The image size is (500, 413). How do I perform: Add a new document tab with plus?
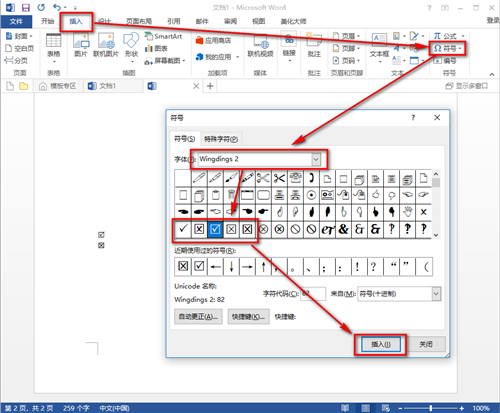(210, 86)
